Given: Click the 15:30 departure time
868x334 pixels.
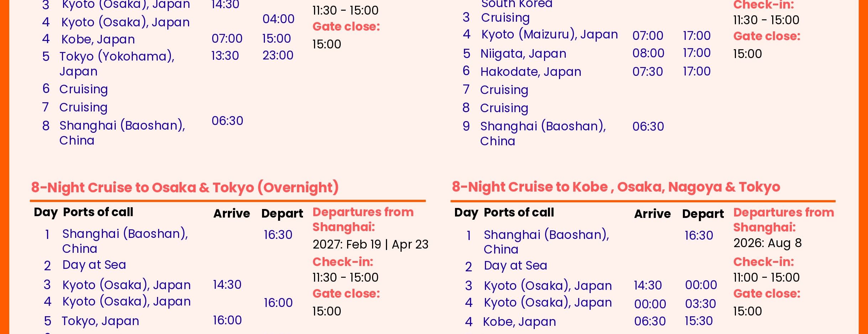Looking at the screenshot, I should click(699, 321).
